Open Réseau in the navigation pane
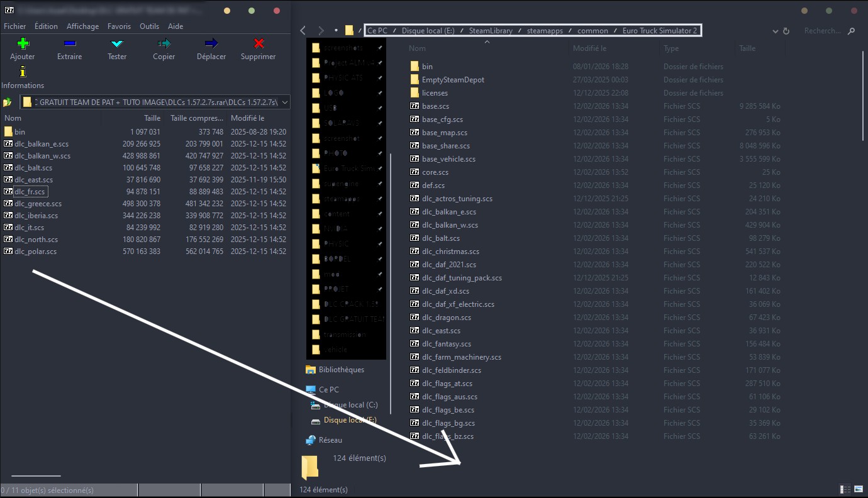868x498 pixels. pyautogui.click(x=324, y=440)
